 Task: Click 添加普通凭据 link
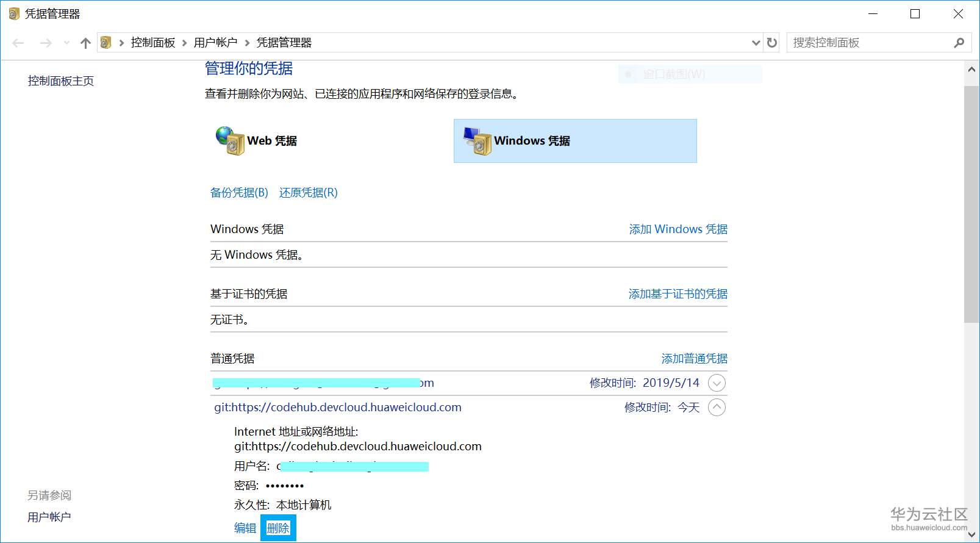[x=695, y=359]
